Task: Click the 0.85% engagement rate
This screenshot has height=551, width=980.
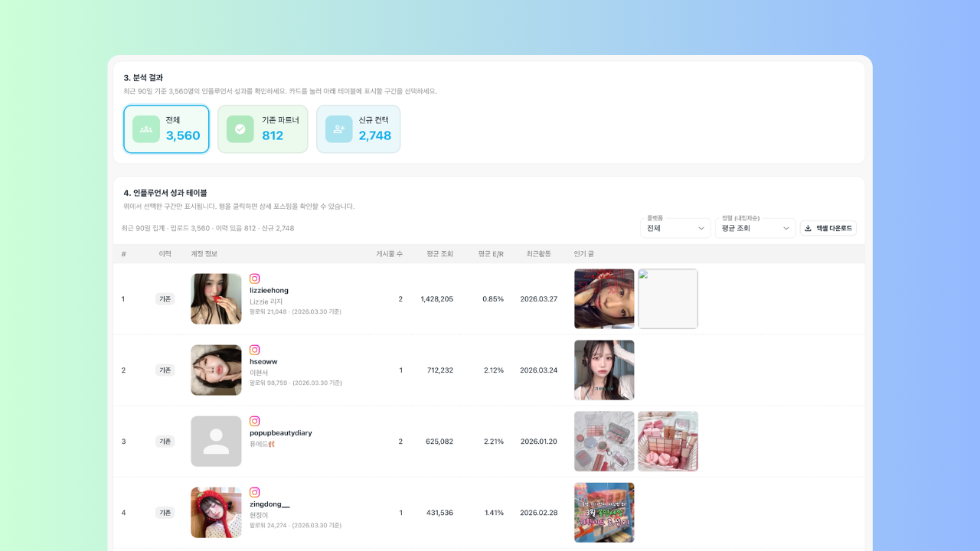Action: 493,298
